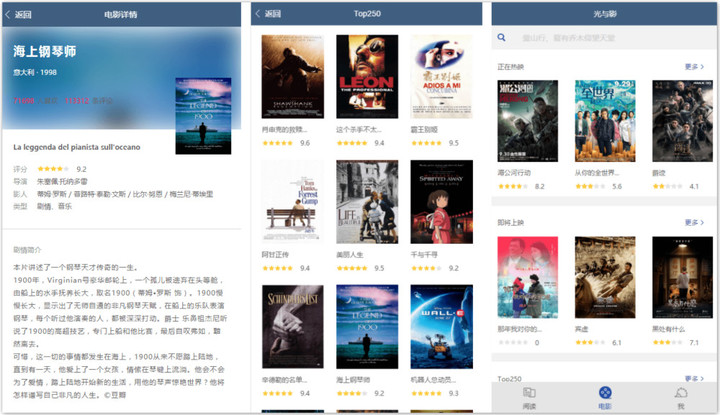720x415 pixels.
Task: Click director name 朱塞佩·托纳多雷
Action: click(62, 181)
